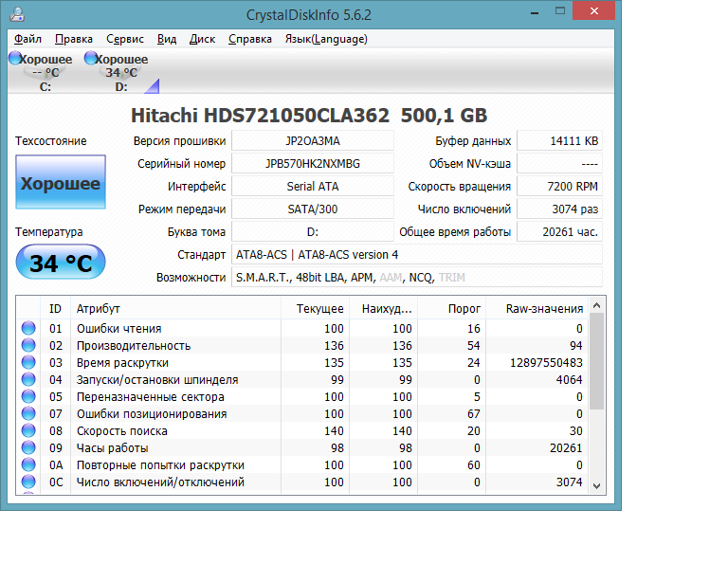Image resolution: width=728 pixels, height=582 pixels.
Task: Click status orb for Ошибки чтения row
Action: (28, 328)
